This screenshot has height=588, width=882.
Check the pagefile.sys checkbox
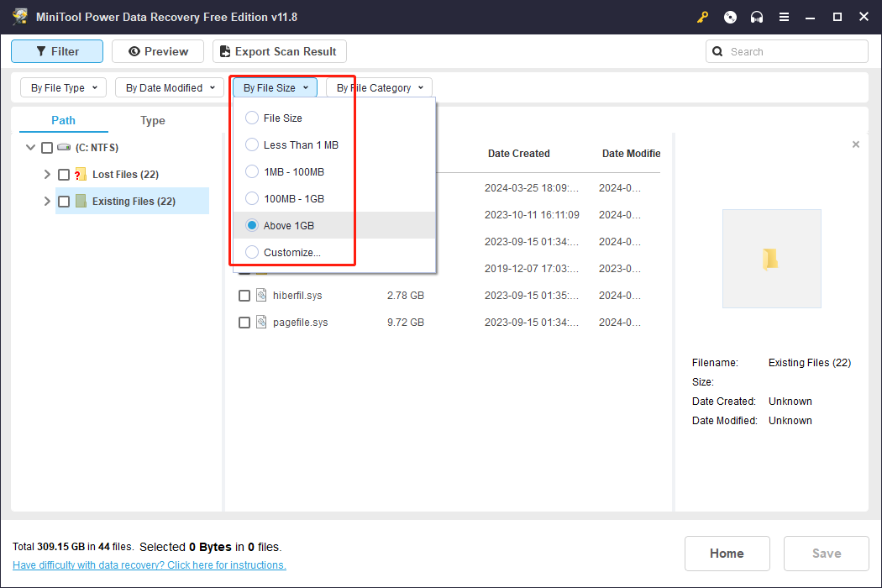tap(244, 323)
